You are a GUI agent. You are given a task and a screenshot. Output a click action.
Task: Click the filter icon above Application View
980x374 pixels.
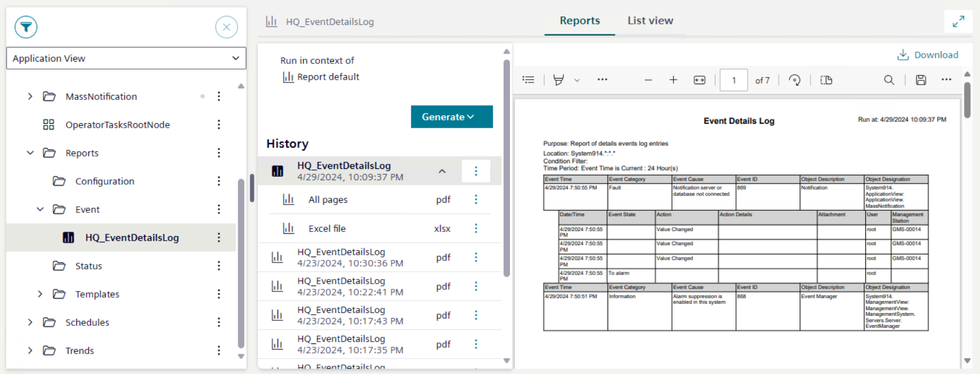[26, 27]
